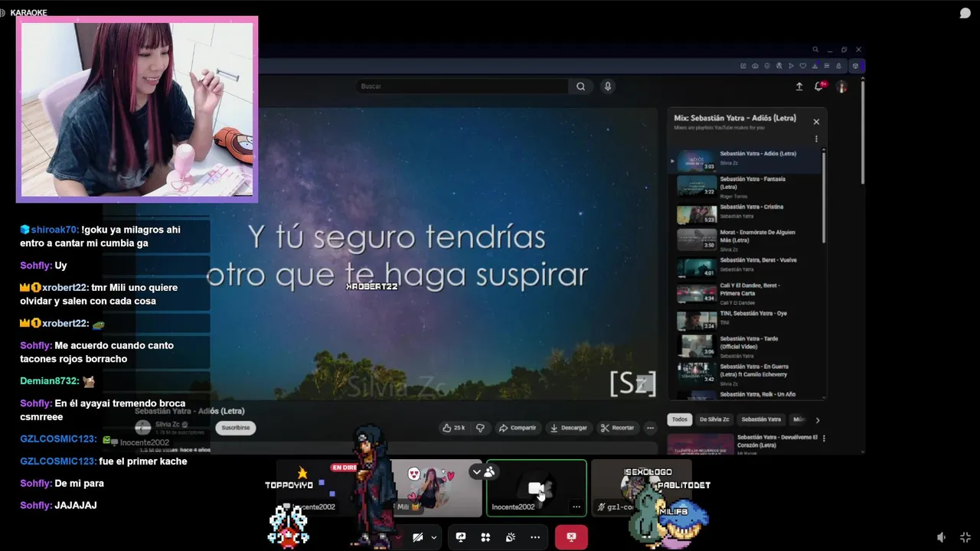This screenshot has width=980, height=551.
Task: Open Silvia Zc channel avatar
Action: click(x=143, y=428)
